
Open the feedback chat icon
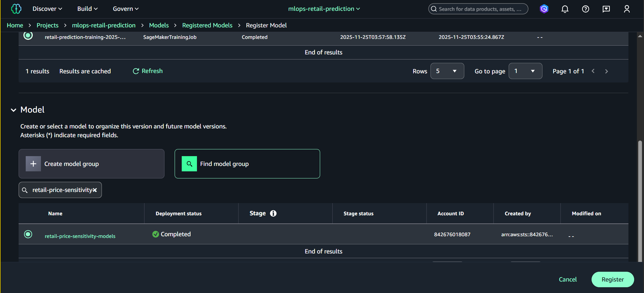(606, 9)
